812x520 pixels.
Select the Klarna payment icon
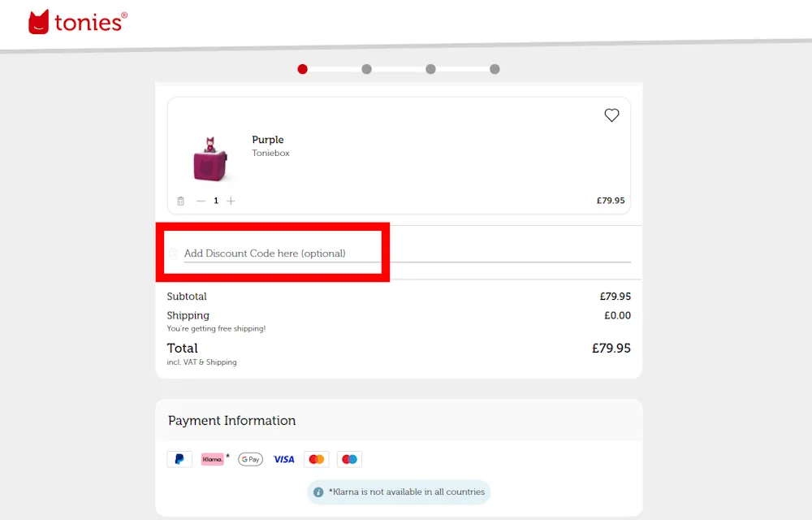pos(212,458)
